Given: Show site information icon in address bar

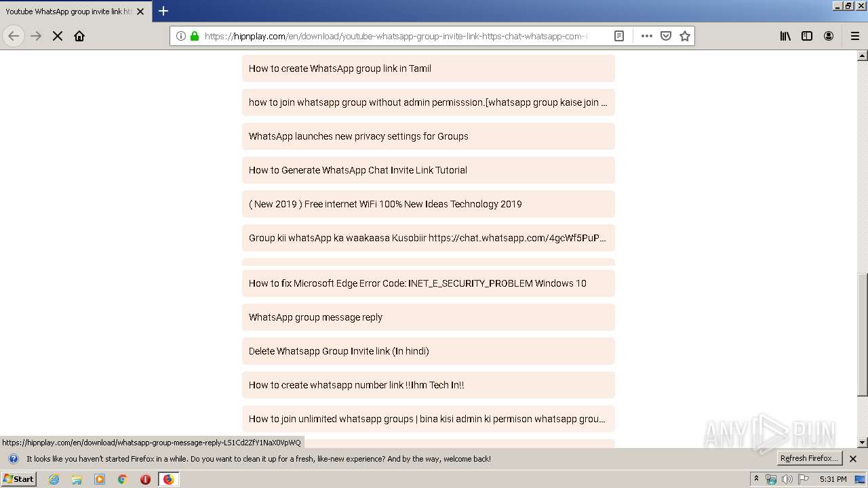Looking at the screenshot, I should pyautogui.click(x=181, y=36).
